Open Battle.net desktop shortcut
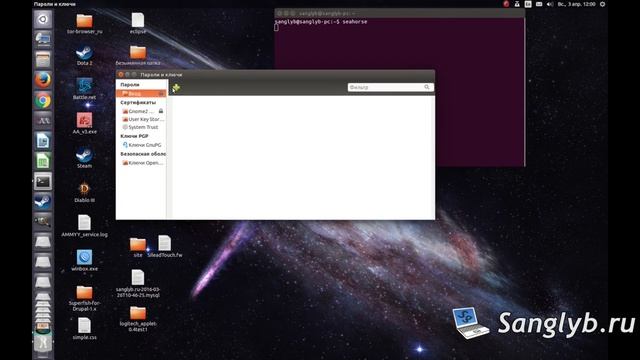Image resolution: width=640 pixels, height=360 pixels. 84,89
